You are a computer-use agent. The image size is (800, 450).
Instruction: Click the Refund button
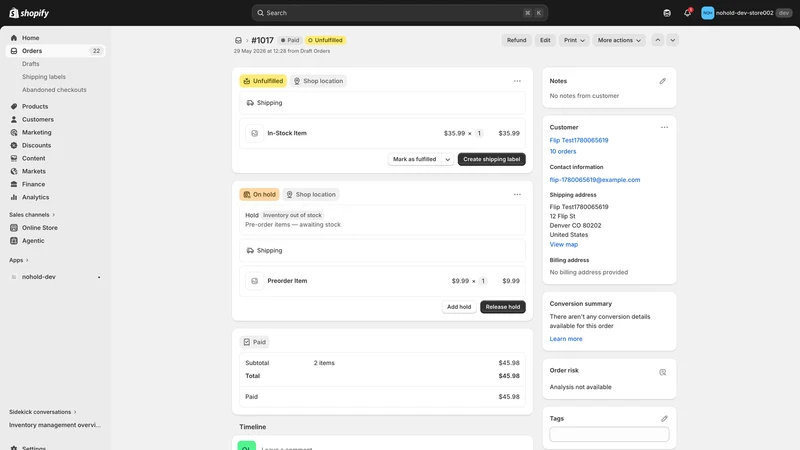point(516,40)
